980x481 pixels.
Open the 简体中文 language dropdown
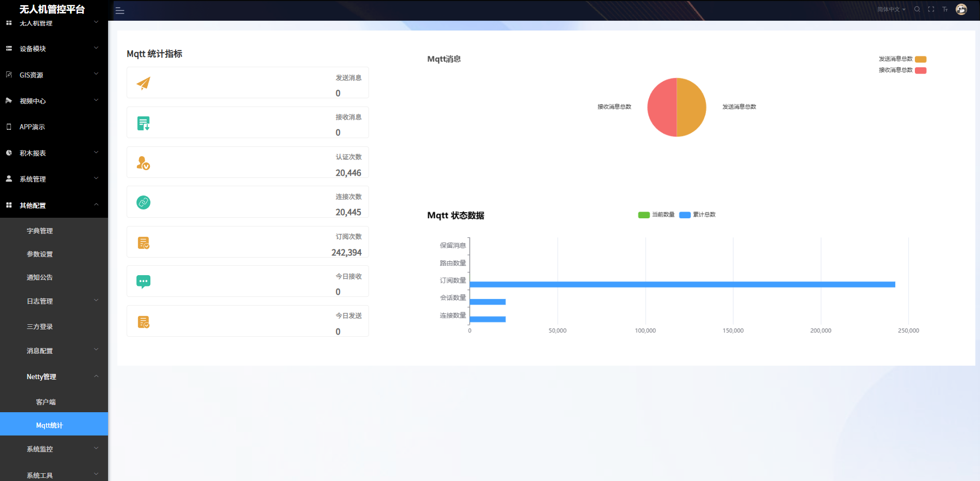pyautogui.click(x=891, y=9)
